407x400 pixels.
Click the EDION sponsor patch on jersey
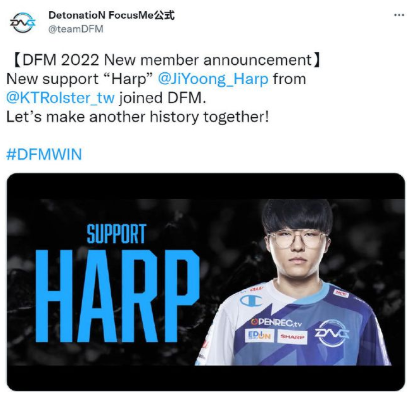[260, 335]
